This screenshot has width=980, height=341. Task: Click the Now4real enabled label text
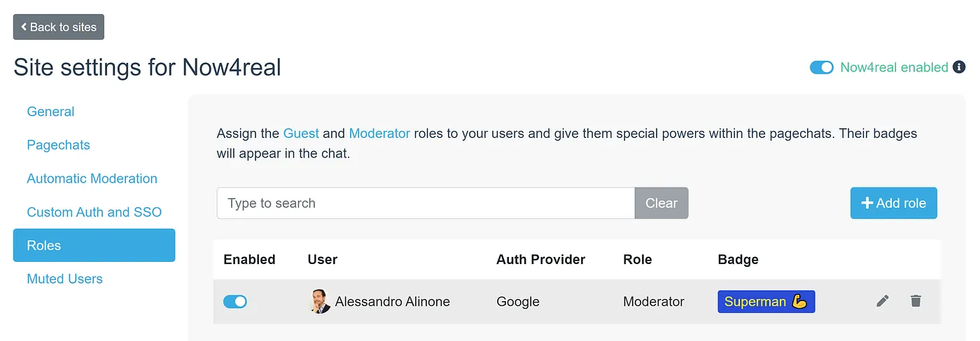point(894,67)
